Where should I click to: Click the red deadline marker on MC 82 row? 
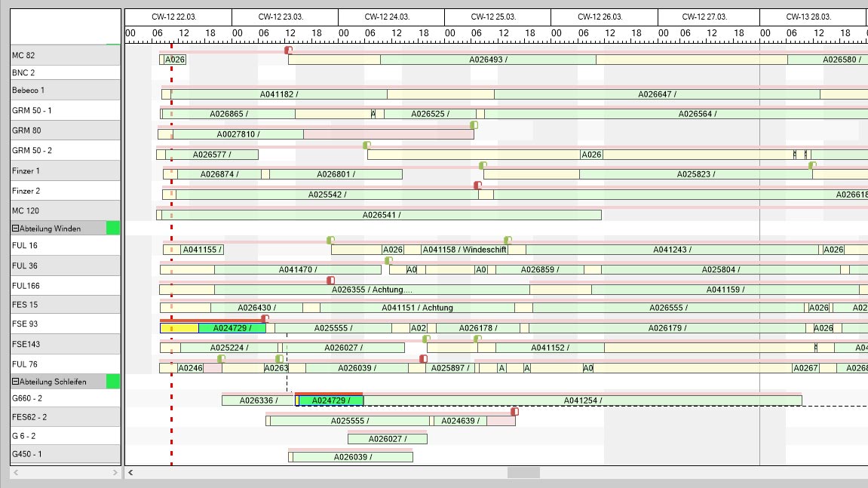(288, 50)
